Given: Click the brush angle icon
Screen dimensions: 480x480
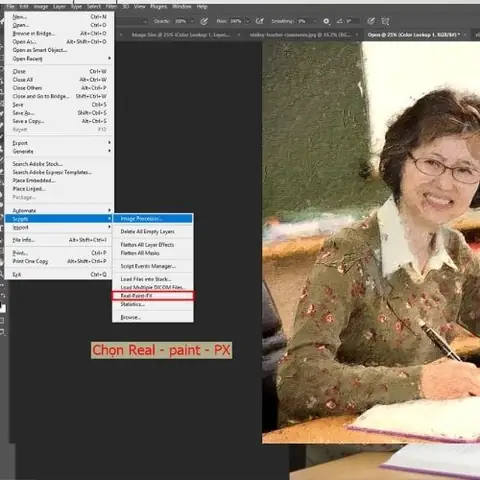Looking at the screenshot, I should [339, 21].
